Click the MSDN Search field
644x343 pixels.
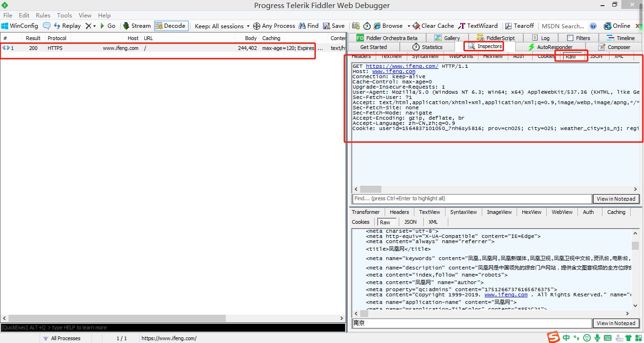pyautogui.click(x=563, y=26)
